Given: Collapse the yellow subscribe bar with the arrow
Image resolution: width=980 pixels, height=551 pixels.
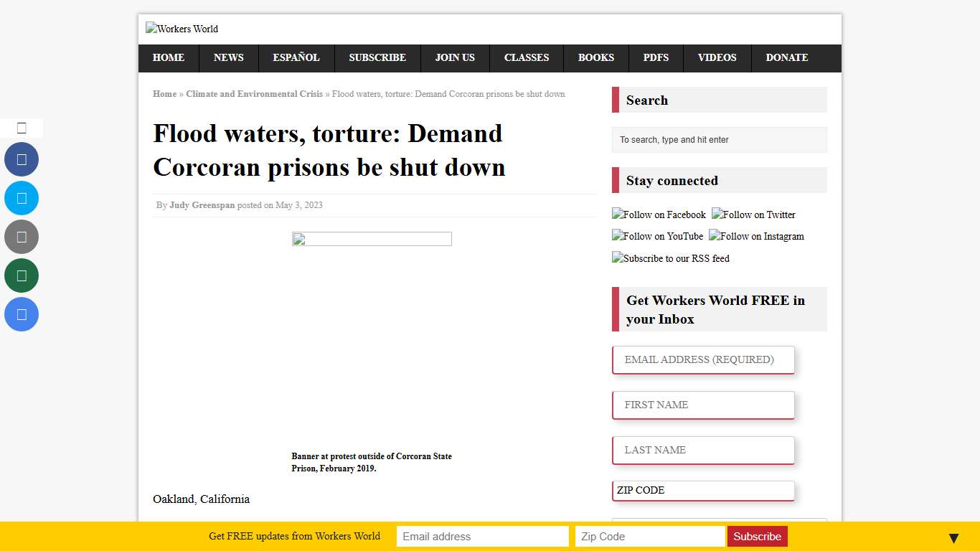Looking at the screenshot, I should click(x=953, y=537).
